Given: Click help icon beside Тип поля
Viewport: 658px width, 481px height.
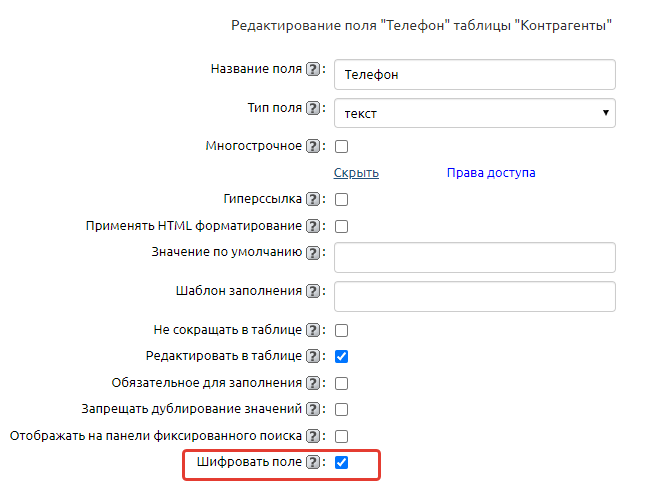Looking at the screenshot, I should [x=313, y=108].
